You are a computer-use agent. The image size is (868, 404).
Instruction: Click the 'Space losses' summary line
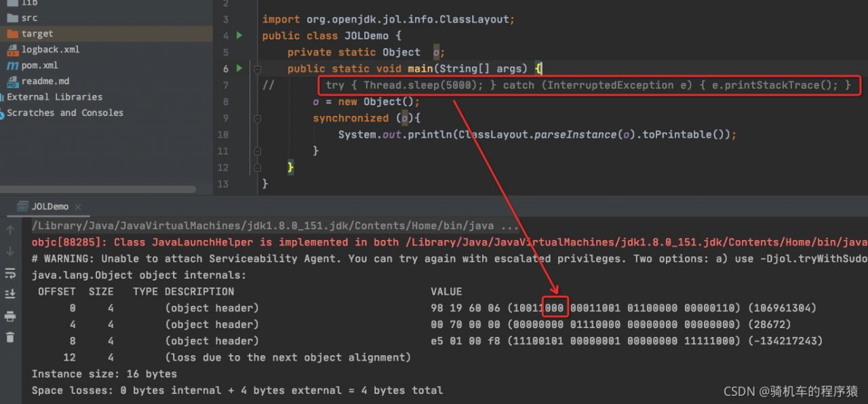(237, 390)
